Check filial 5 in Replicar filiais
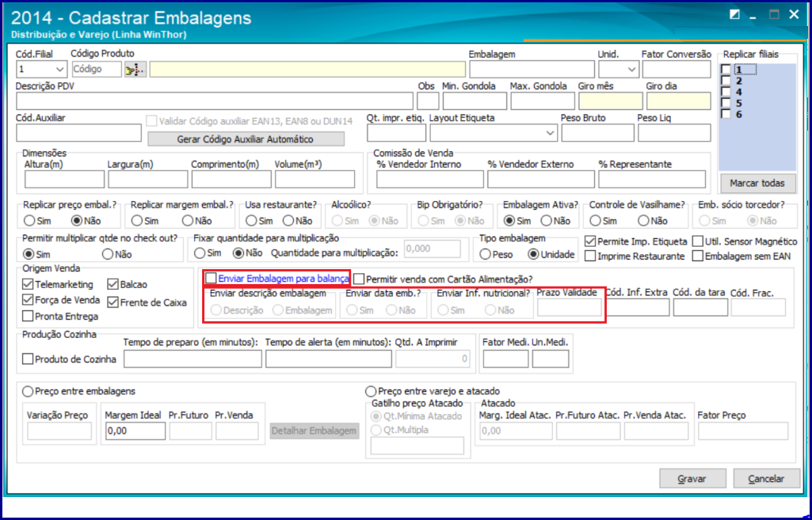Screen dimensions: 812x520 point(726,103)
